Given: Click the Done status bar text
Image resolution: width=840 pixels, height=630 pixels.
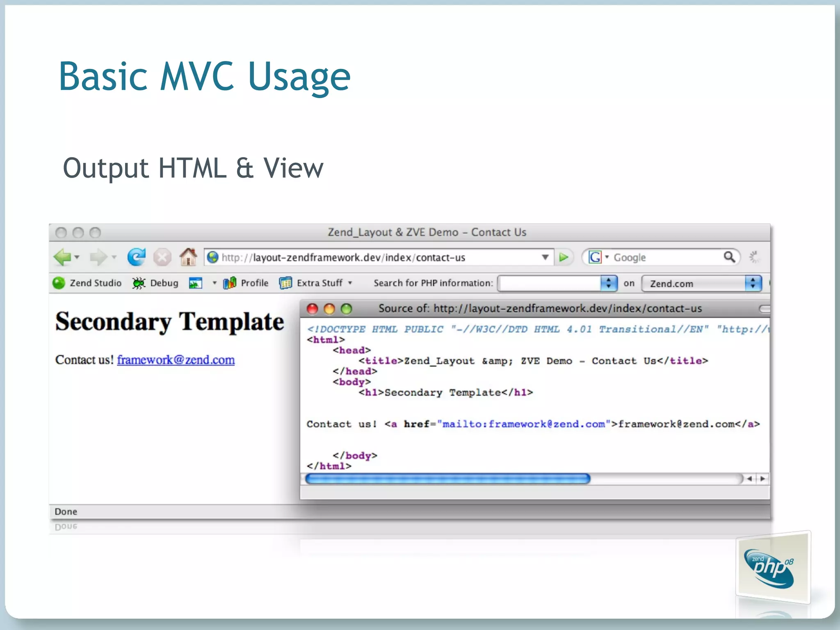Looking at the screenshot, I should [x=66, y=511].
